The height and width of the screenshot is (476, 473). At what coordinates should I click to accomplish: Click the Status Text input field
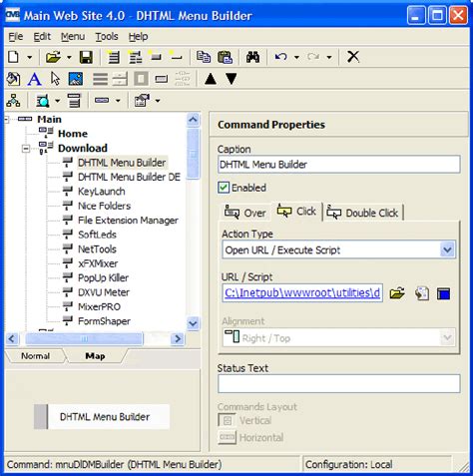pyautogui.click(x=339, y=383)
